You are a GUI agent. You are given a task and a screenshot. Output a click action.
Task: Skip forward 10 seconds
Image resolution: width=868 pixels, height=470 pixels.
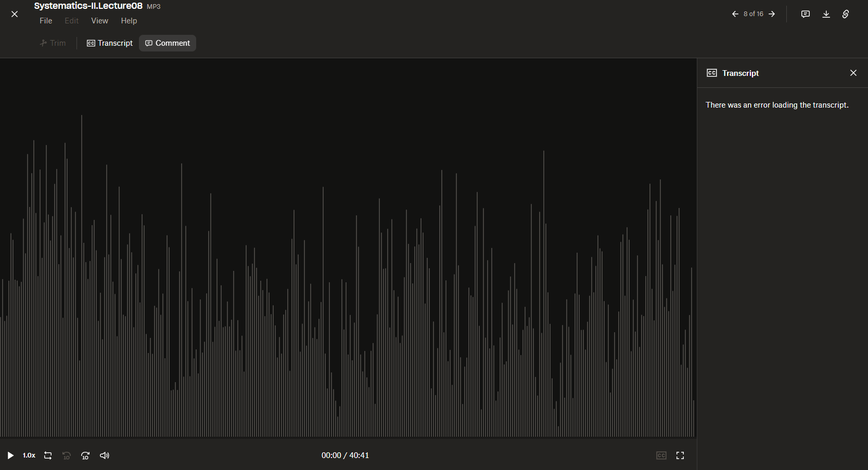tap(85, 455)
